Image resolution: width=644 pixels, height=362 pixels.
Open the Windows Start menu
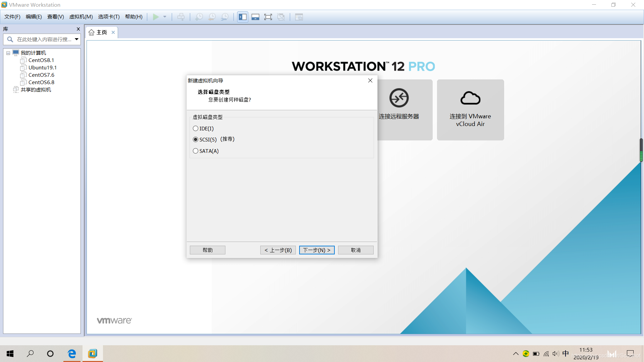coord(10,354)
